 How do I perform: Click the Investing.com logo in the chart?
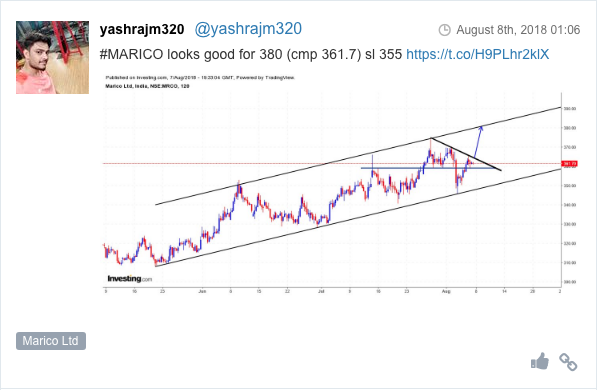point(129,279)
